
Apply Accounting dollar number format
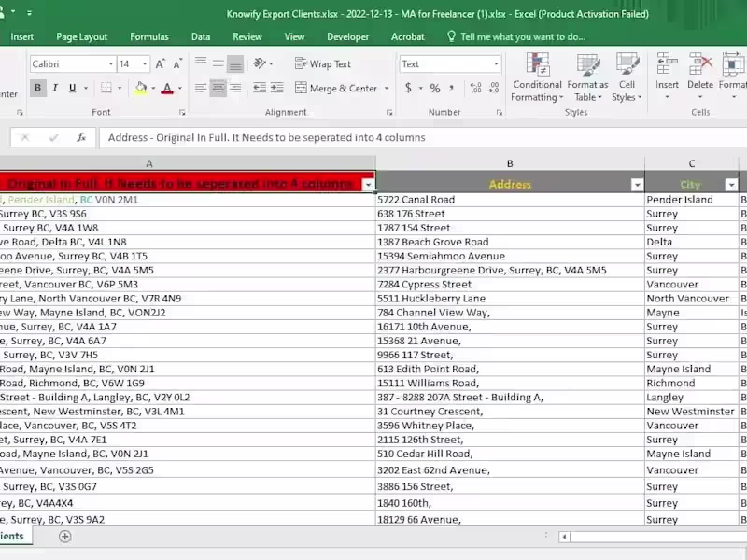coord(408,88)
